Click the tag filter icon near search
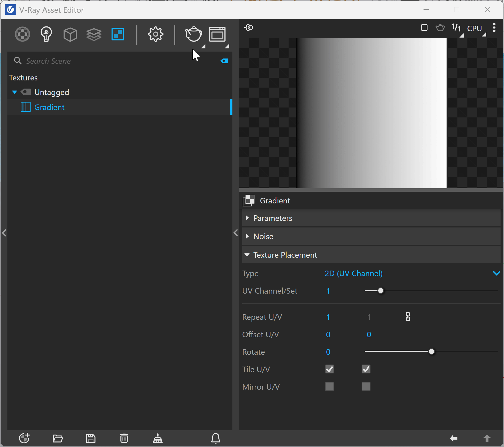 (224, 61)
